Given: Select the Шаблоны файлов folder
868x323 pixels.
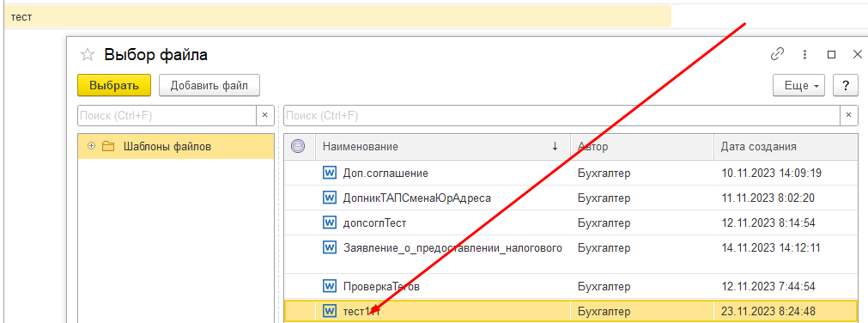Looking at the screenshot, I should [x=167, y=146].
